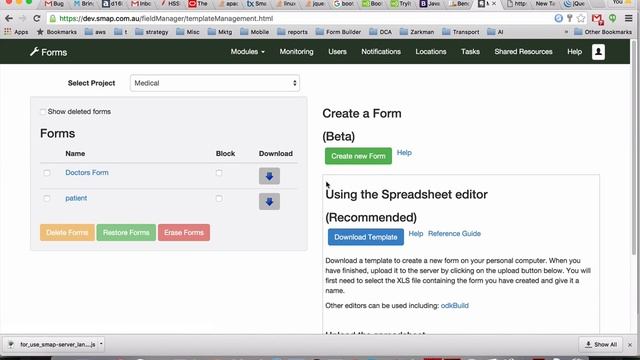This screenshot has width=640, height=360.
Task: Open the Misc bookmarks folder
Action: coord(188,32)
